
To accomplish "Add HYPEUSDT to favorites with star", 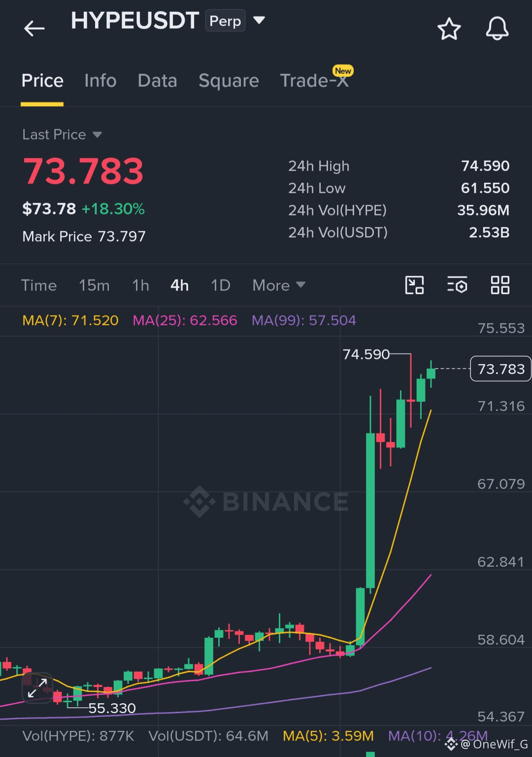I will pos(449,29).
